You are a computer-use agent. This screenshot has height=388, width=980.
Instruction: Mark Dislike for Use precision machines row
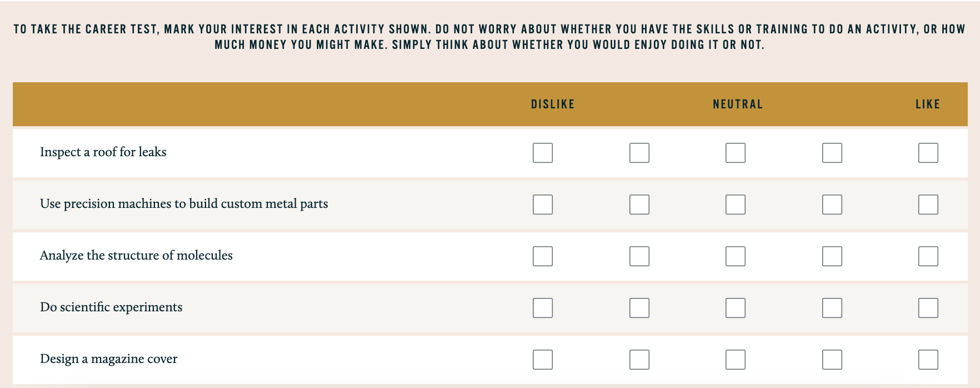pyautogui.click(x=543, y=205)
